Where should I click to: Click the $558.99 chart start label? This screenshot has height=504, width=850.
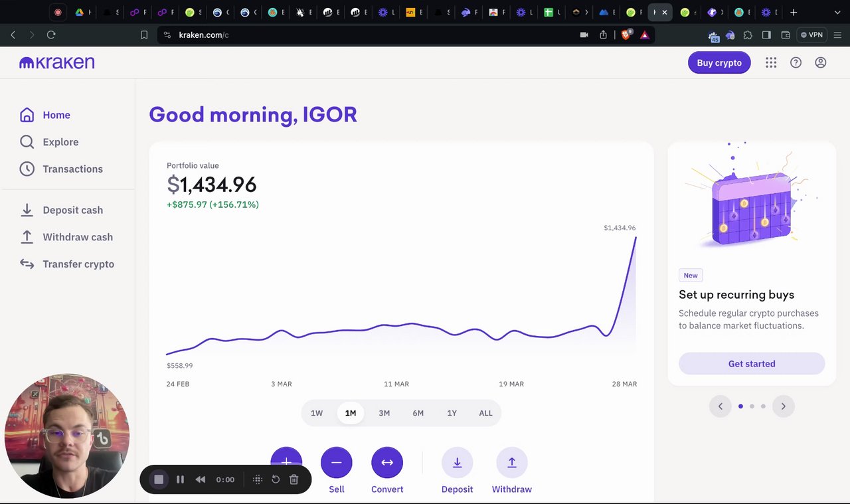pos(180,366)
